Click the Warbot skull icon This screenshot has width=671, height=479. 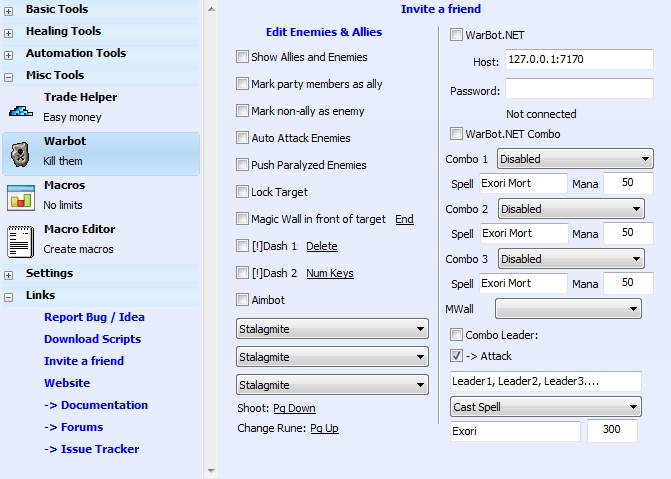(21, 153)
